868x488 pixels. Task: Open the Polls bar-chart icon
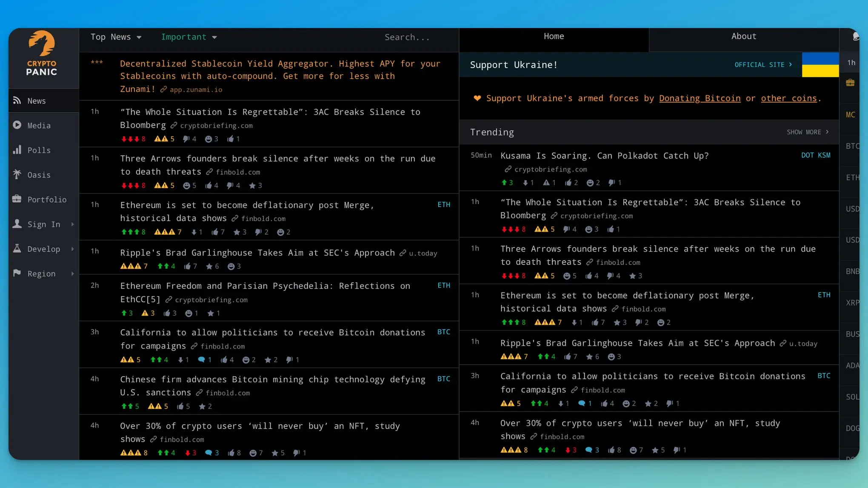tap(17, 150)
